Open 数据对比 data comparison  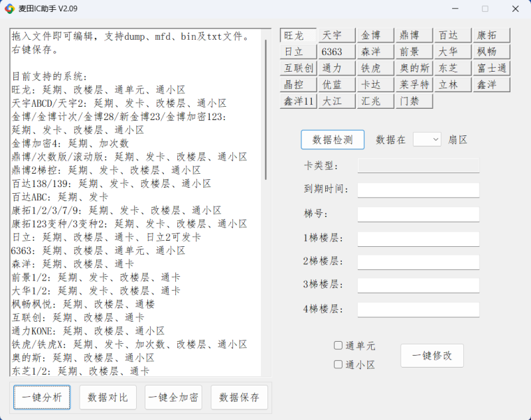pyautogui.click(x=108, y=397)
